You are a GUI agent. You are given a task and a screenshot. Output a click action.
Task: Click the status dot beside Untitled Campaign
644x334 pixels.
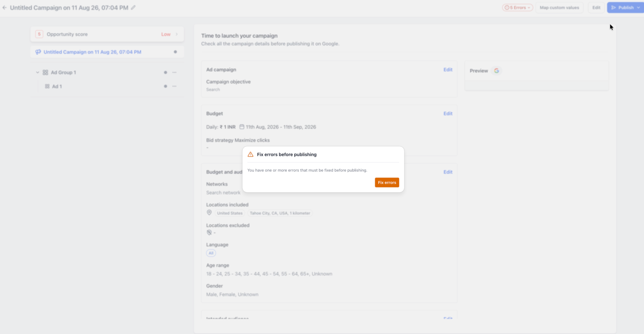(175, 52)
